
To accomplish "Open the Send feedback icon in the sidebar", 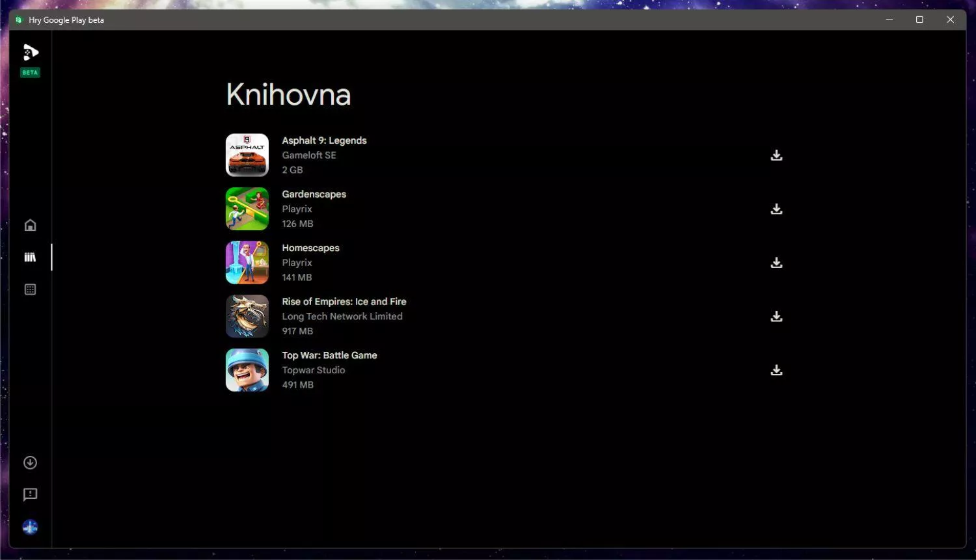I will coord(30,495).
